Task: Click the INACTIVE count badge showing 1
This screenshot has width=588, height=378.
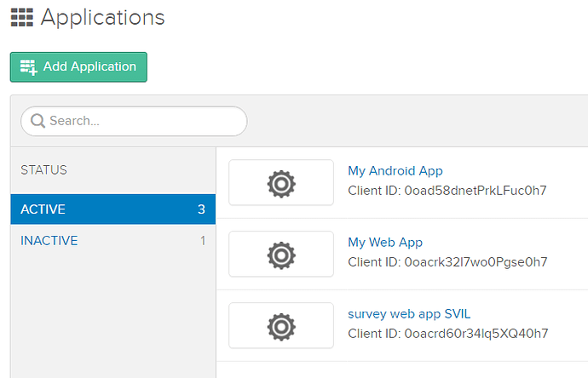Action: 203,241
